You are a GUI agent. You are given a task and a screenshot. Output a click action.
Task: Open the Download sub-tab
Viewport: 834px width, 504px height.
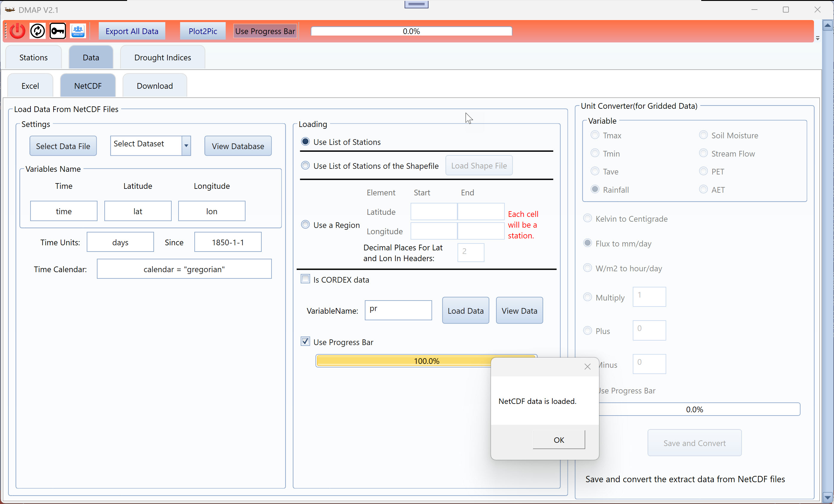[155, 86]
